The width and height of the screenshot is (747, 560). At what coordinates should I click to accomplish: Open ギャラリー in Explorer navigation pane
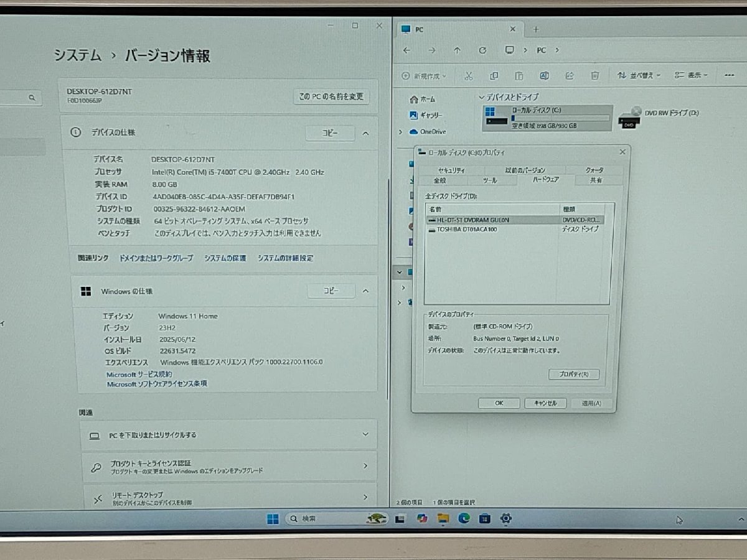(425, 116)
